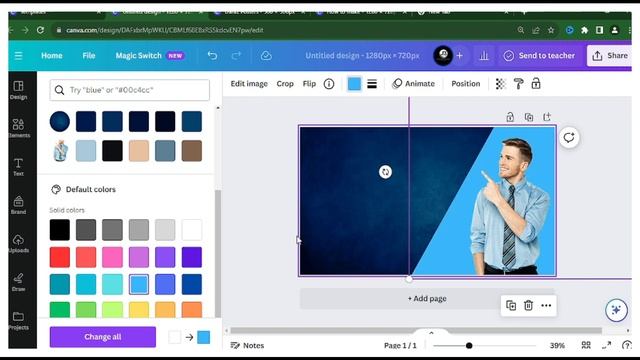Click the fullscreen expand icon
640x360 pixels.
(607, 345)
